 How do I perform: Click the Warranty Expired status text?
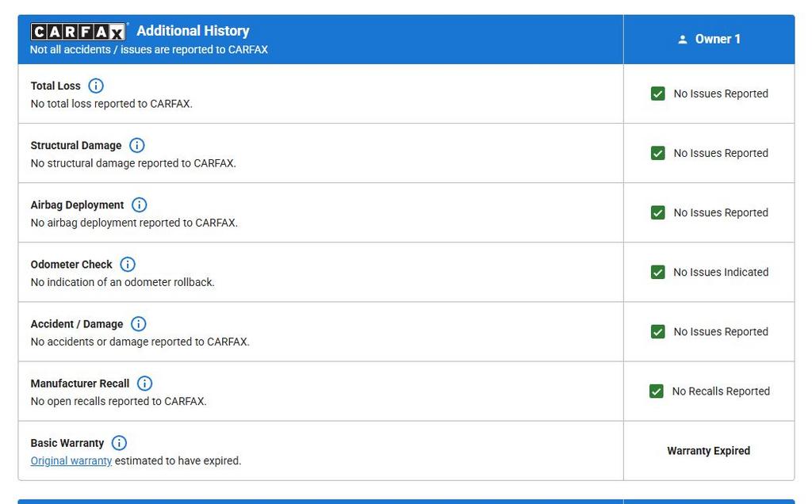click(x=708, y=451)
